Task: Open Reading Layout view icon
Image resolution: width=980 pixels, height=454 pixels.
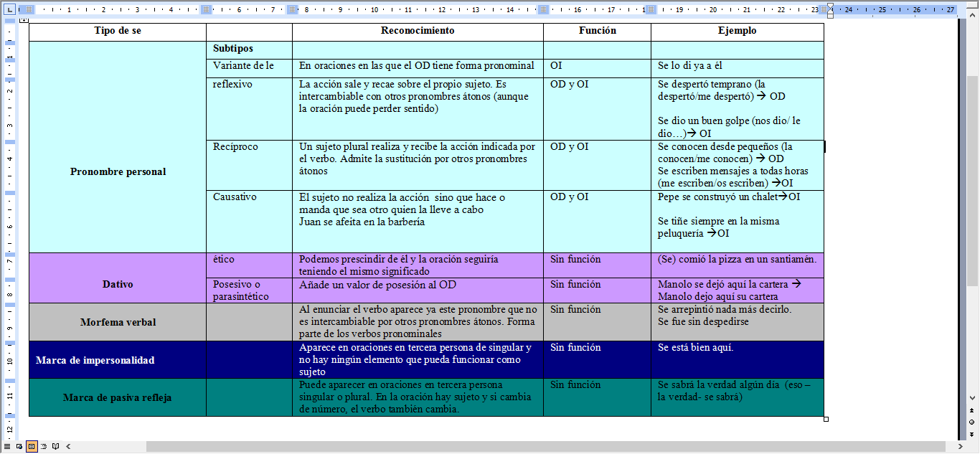Action: (x=56, y=446)
